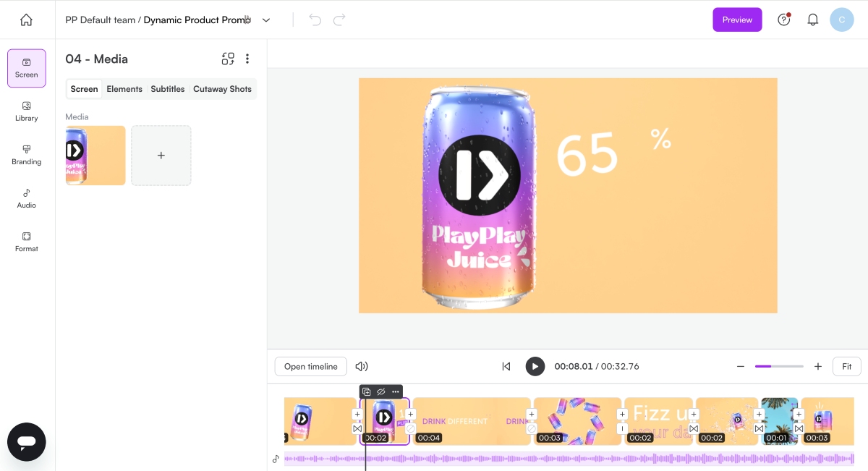The width and height of the screenshot is (868, 471).
Task: Open the selected clip's more options menu
Action: (x=395, y=391)
